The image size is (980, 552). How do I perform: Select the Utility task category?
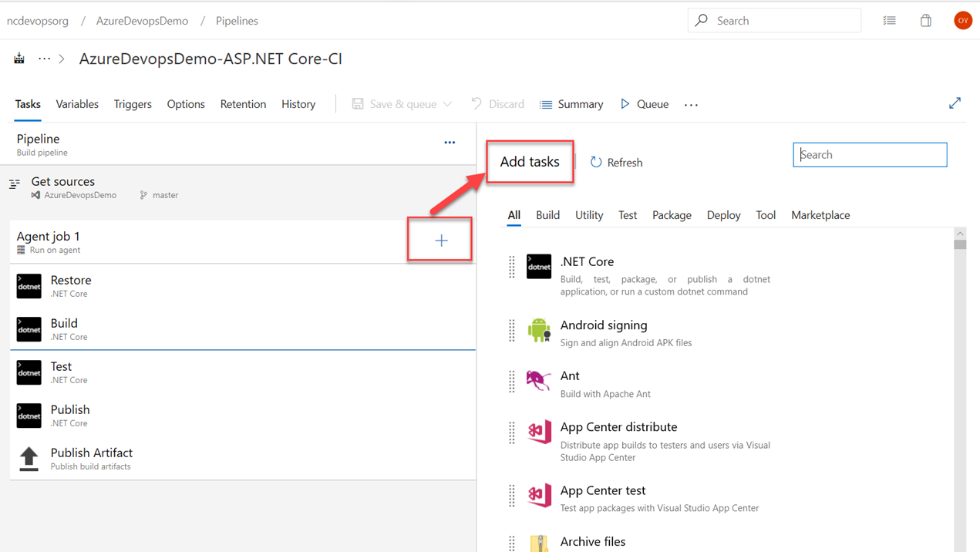click(x=589, y=215)
